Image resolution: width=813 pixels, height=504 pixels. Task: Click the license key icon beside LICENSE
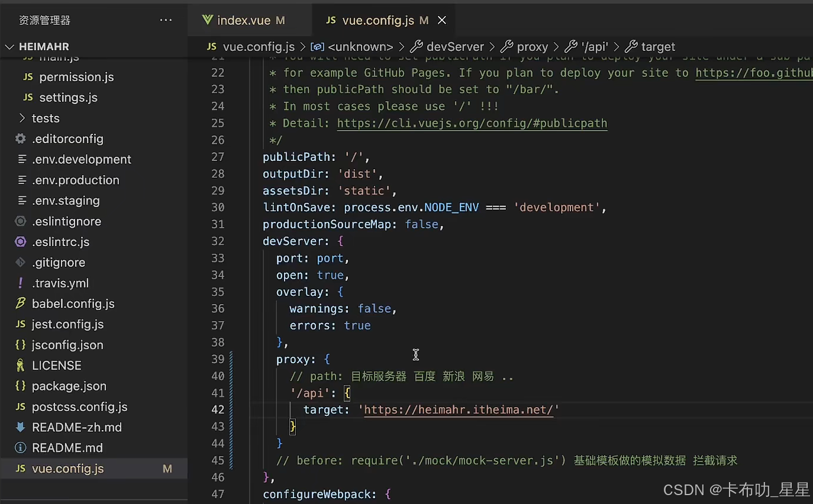click(x=21, y=366)
